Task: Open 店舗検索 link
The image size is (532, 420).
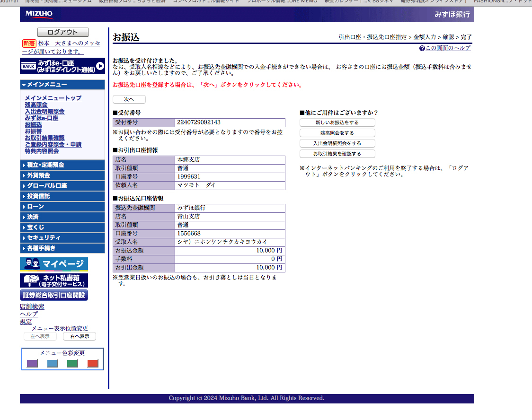Action: pyautogui.click(x=32, y=307)
